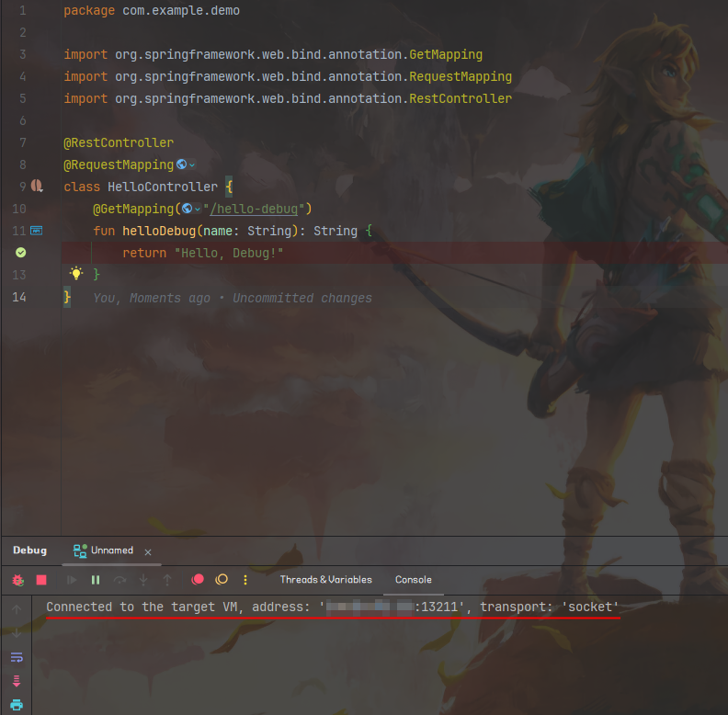Open the /hello-debug URL link
728x715 pixels.
pos(254,209)
